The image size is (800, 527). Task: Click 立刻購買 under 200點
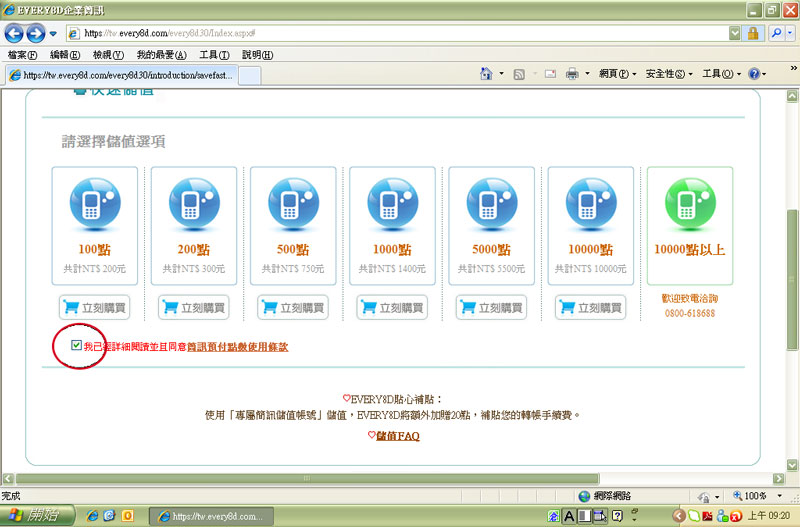194,308
